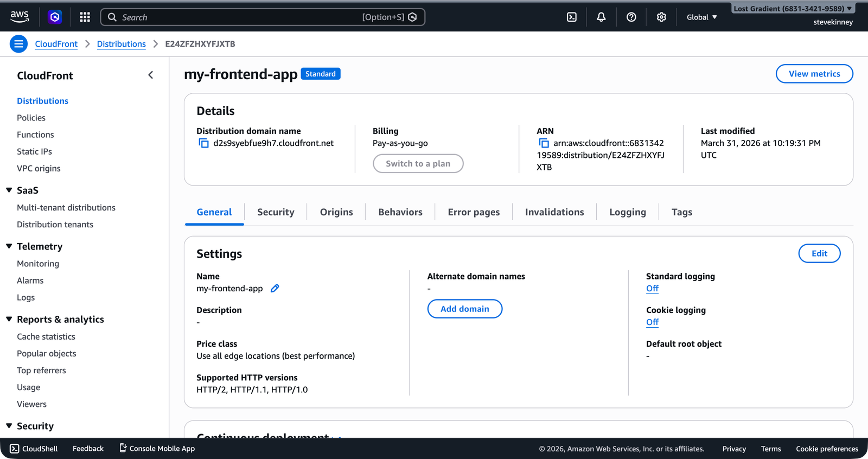Viewport: 868px width, 459px height.
Task: Collapse the Telemetry navigation section
Action: [x=9, y=246]
